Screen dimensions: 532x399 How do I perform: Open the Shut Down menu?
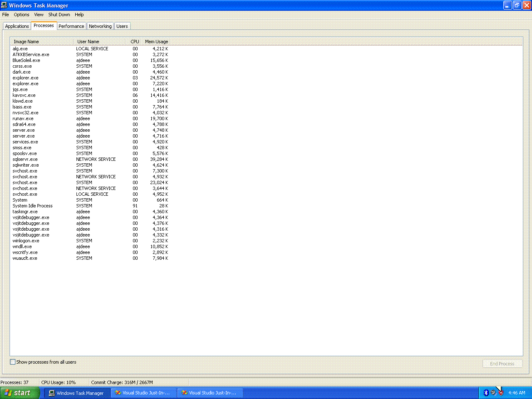point(59,15)
